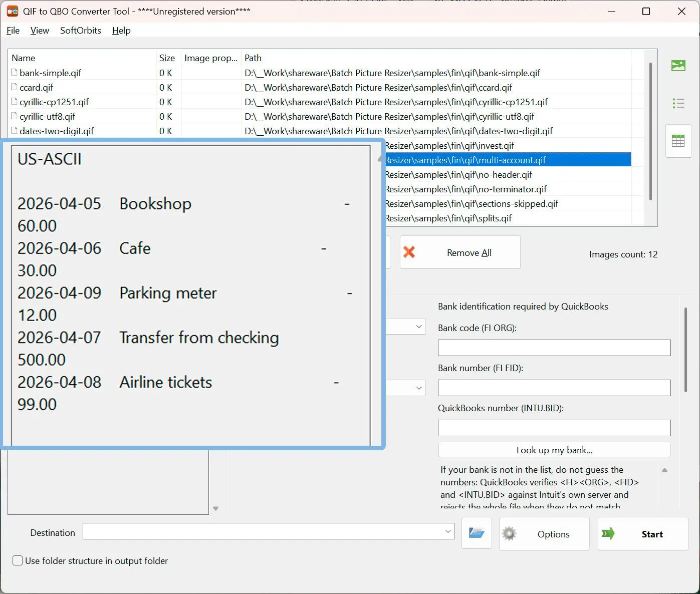Screen dimensions: 700x594
Task: Switch to thumbnail view with the green picture icon
Action: coord(678,66)
